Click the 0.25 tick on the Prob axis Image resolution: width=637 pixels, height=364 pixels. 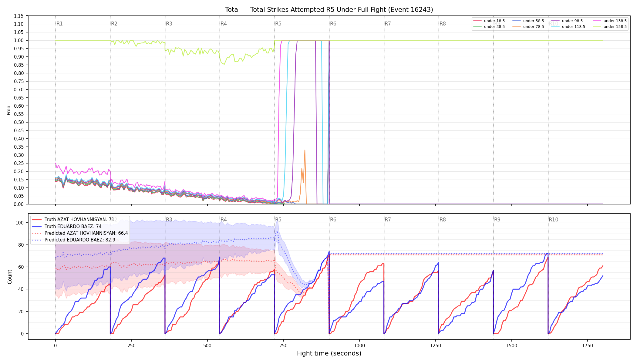pos(19,163)
